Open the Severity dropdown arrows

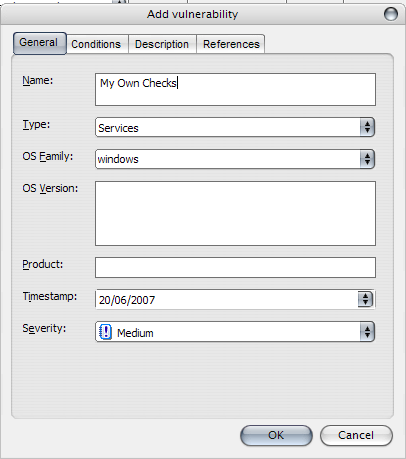point(367,332)
